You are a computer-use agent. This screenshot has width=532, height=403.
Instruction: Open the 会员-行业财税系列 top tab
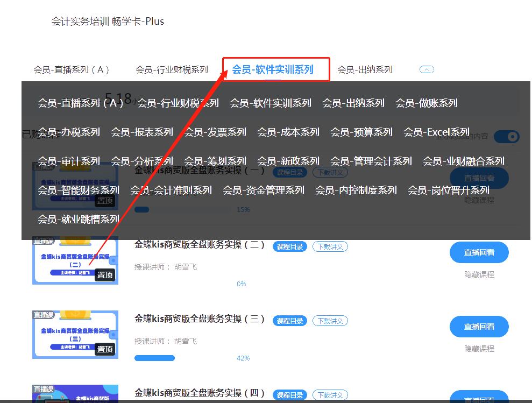[x=172, y=69]
